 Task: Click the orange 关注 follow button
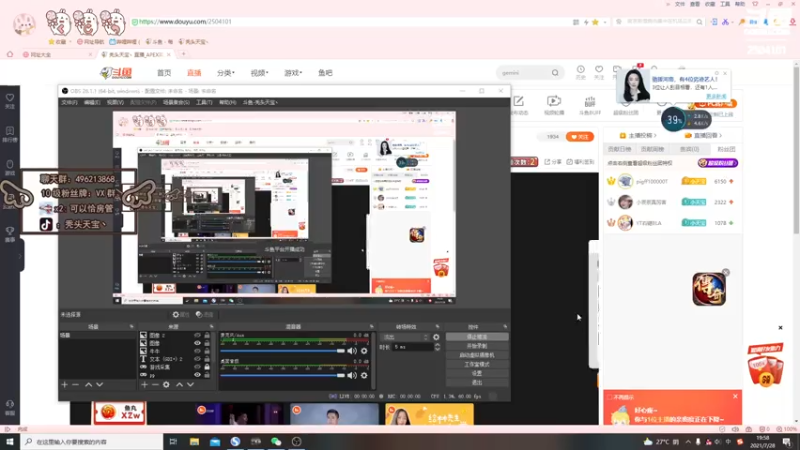580,137
